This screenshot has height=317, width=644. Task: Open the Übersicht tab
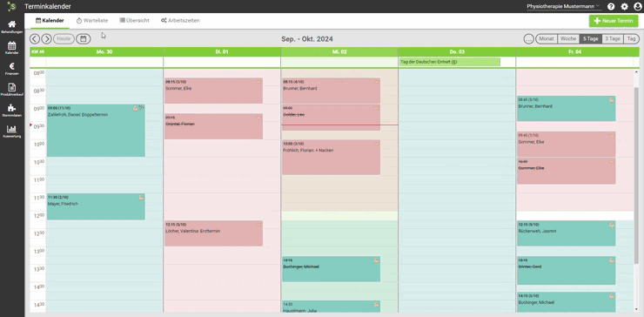(x=134, y=21)
